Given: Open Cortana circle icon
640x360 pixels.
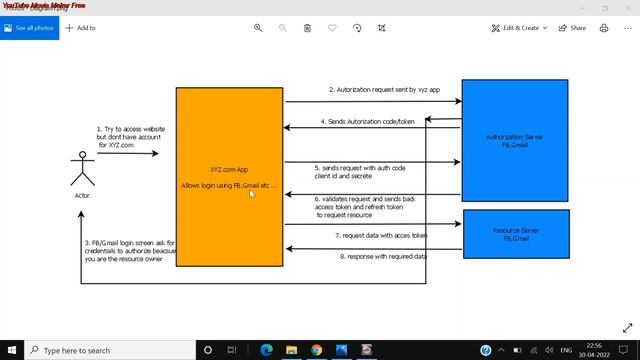Looking at the screenshot, I should coord(208,350).
